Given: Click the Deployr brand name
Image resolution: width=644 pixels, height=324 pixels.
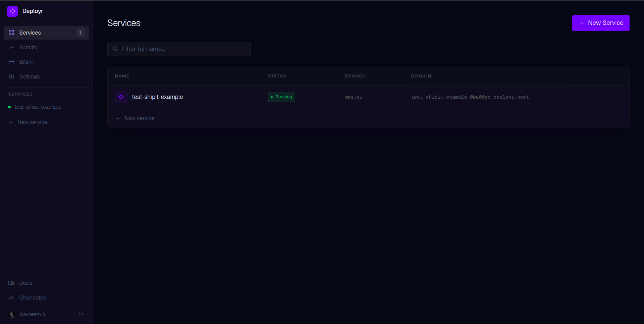Looking at the screenshot, I should coord(33,11).
